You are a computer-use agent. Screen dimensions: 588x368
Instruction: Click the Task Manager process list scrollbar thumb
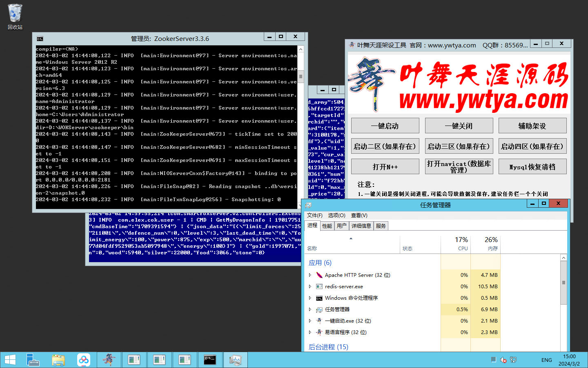click(x=563, y=283)
